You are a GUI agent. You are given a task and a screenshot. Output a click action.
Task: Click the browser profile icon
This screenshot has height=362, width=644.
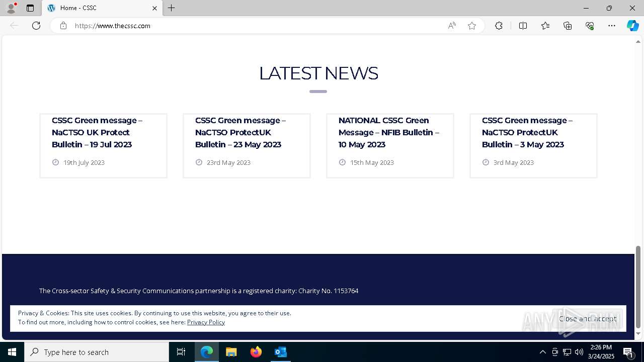[11, 8]
